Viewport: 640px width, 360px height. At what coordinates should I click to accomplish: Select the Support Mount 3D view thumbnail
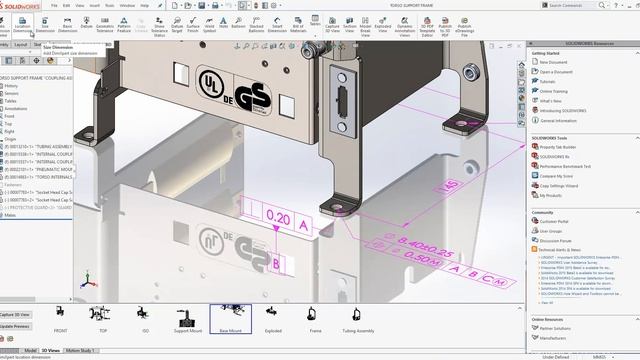188,321
